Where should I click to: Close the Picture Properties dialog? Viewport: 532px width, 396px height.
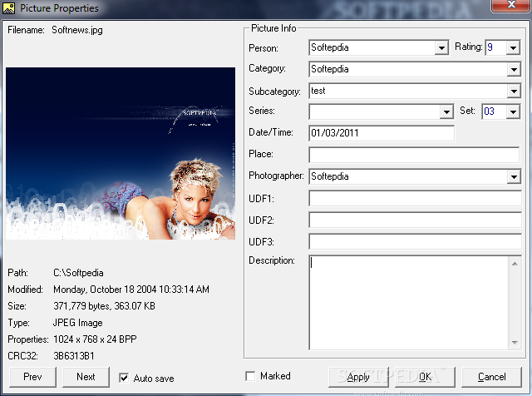tap(510, 5)
